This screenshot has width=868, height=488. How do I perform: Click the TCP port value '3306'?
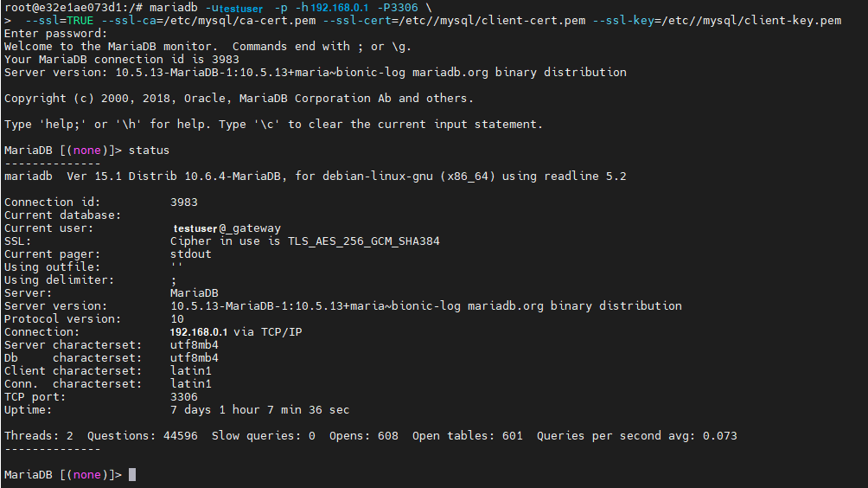pyautogui.click(x=184, y=397)
